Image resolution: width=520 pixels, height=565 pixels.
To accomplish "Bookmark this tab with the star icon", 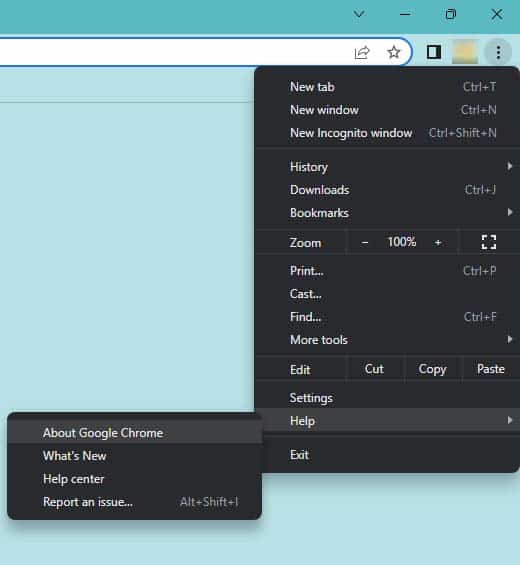I will [394, 52].
